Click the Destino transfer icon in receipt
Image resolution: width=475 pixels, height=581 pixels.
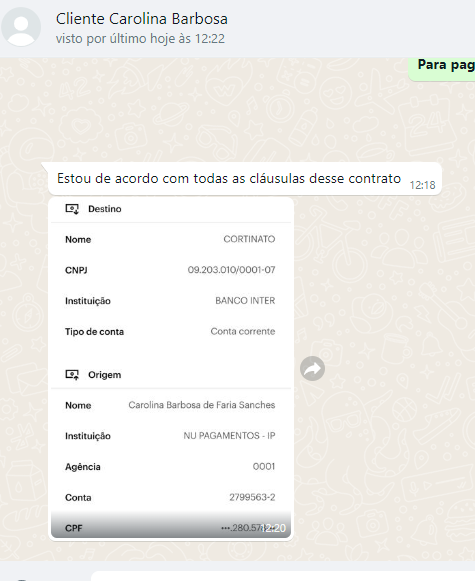72,209
